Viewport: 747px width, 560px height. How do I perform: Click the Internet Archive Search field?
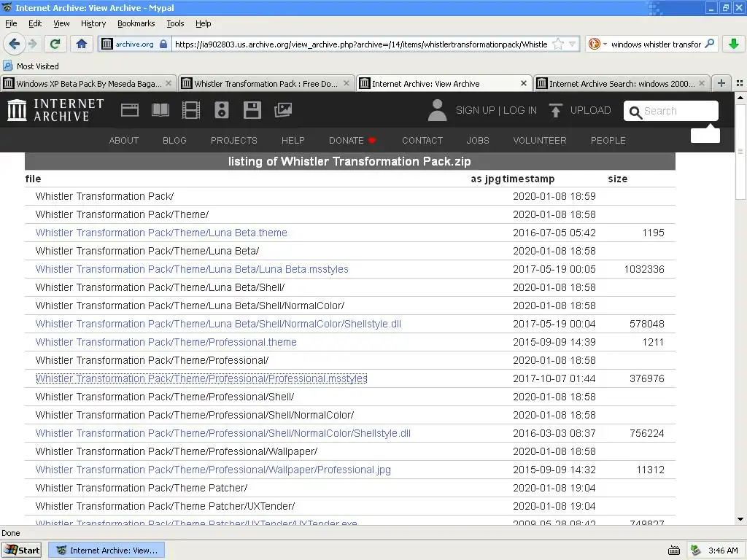(x=671, y=111)
